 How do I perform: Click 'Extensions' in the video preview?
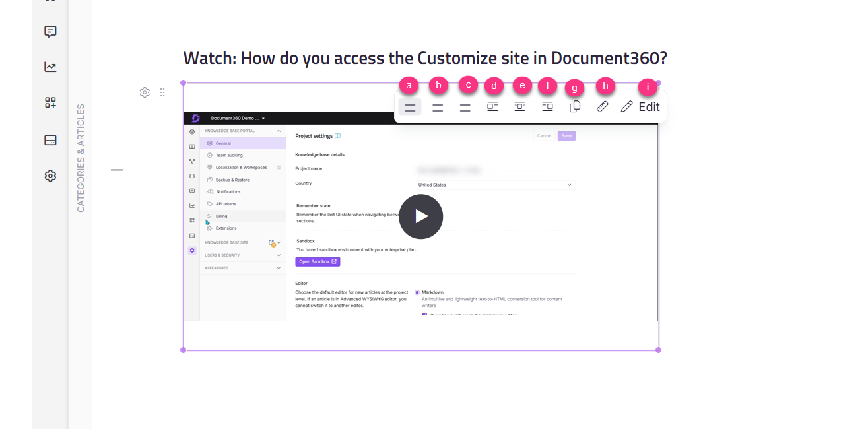(x=226, y=228)
